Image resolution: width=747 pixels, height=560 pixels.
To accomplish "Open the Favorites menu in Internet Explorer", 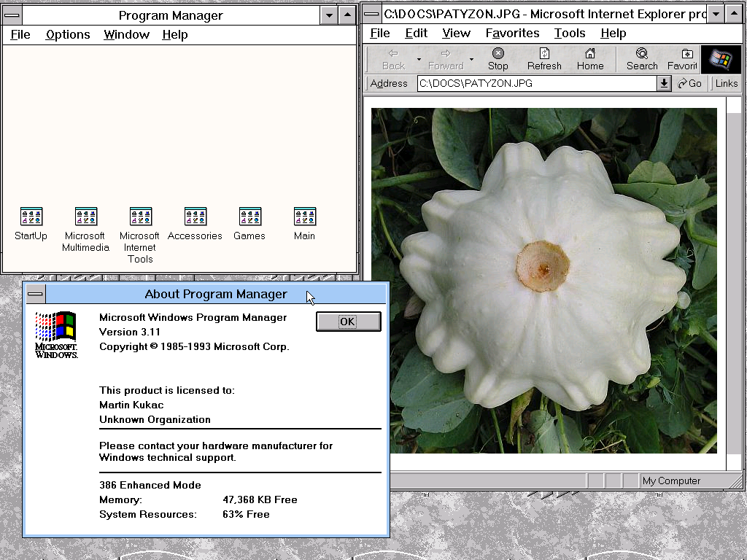I will click(x=512, y=33).
